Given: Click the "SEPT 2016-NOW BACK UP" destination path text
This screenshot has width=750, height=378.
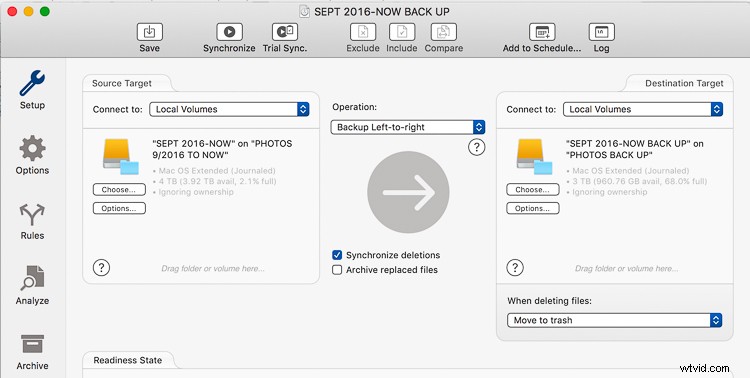Looking at the screenshot, I should coord(635,149).
